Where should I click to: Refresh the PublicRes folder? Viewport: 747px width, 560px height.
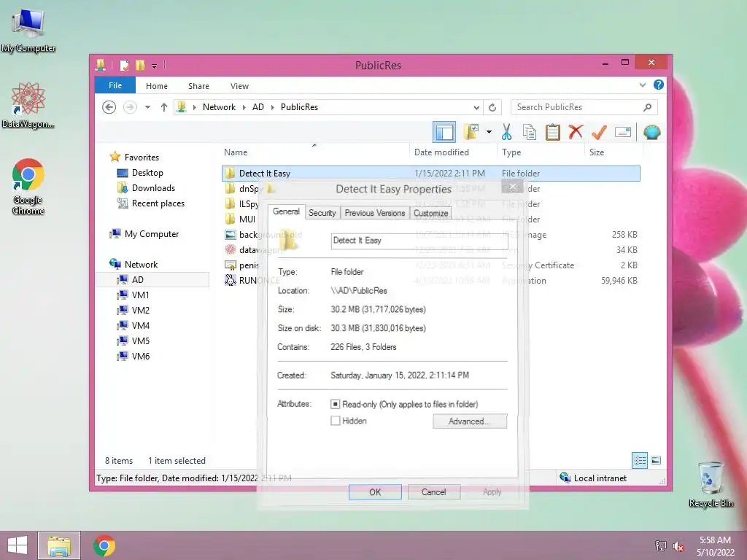492,107
